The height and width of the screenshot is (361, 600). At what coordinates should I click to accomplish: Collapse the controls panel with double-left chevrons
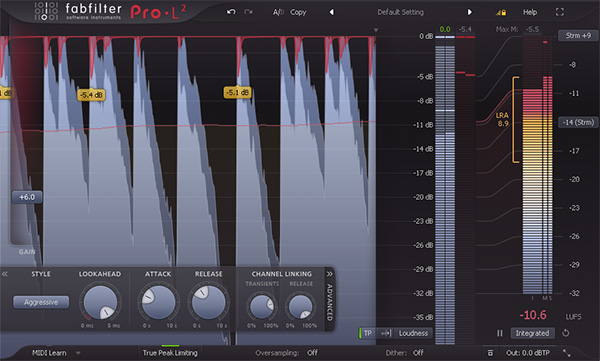5,274
